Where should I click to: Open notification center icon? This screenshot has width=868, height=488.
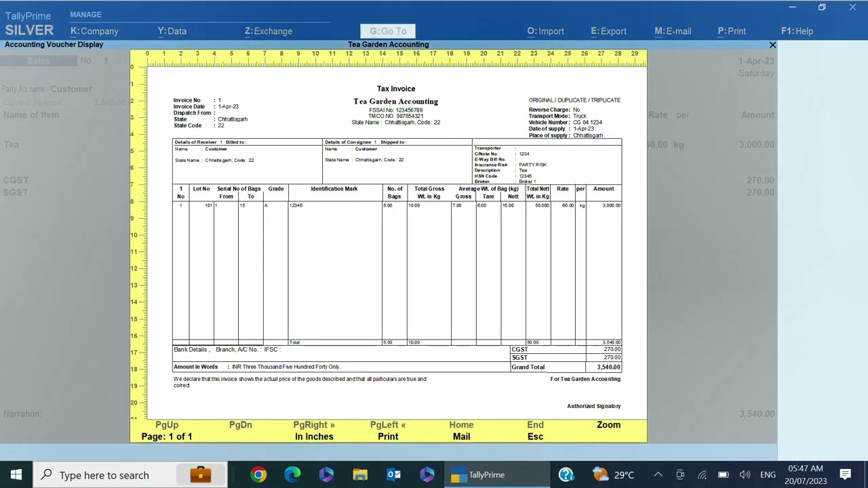pos(846,475)
